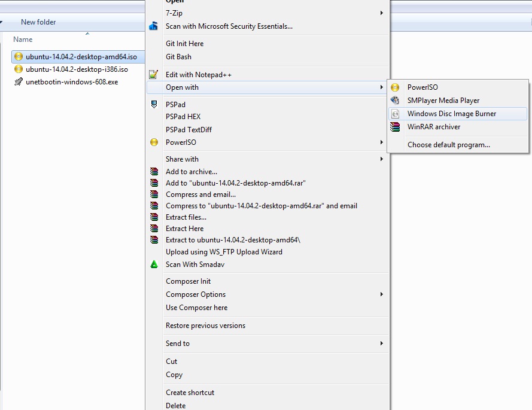This screenshot has width=532, height=410.
Task: Expand the PowerISO submenu arrow
Action: click(x=382, y=142)
